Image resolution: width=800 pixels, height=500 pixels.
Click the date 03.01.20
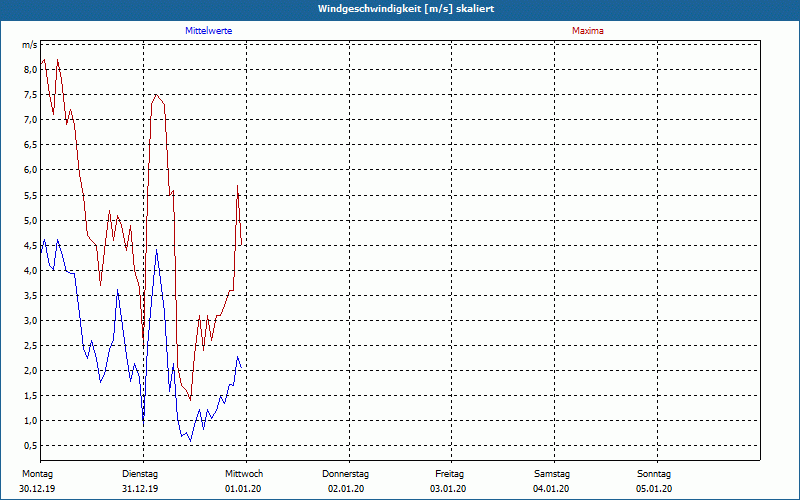[448, 489]
